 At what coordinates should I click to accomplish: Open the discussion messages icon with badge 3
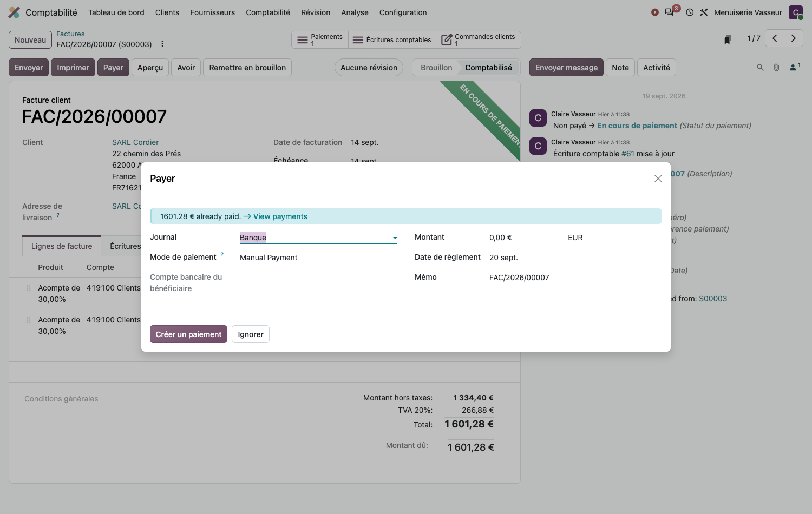click(670, 12)
